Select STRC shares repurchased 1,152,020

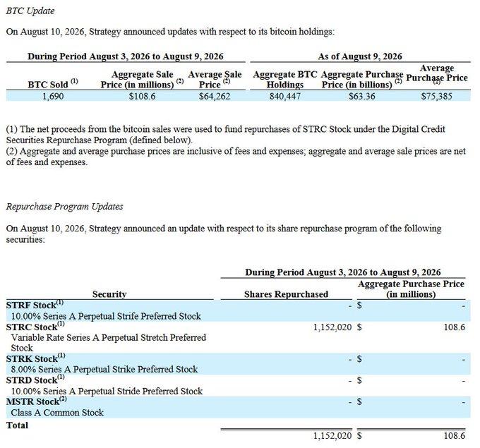pos(332,327)
